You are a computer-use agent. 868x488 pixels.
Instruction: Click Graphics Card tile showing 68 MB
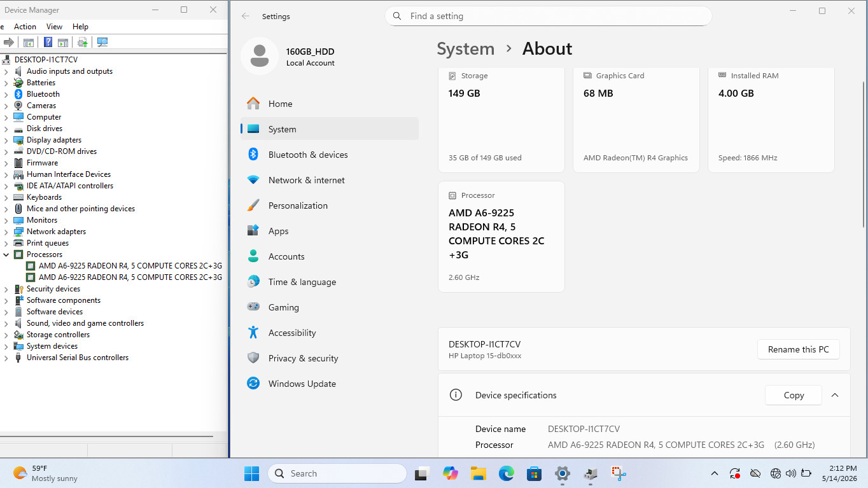pos(636,119)
